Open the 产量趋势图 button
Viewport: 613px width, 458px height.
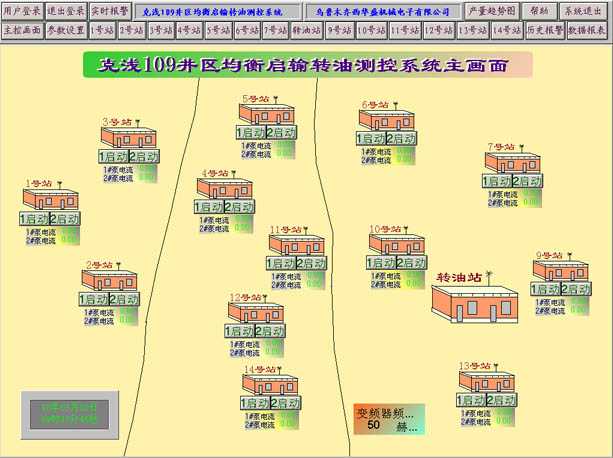coord(492,10)
